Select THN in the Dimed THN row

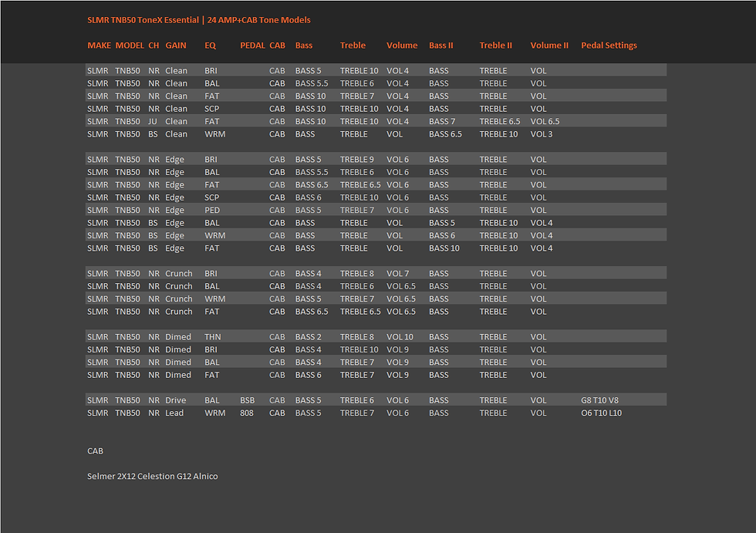212,337
